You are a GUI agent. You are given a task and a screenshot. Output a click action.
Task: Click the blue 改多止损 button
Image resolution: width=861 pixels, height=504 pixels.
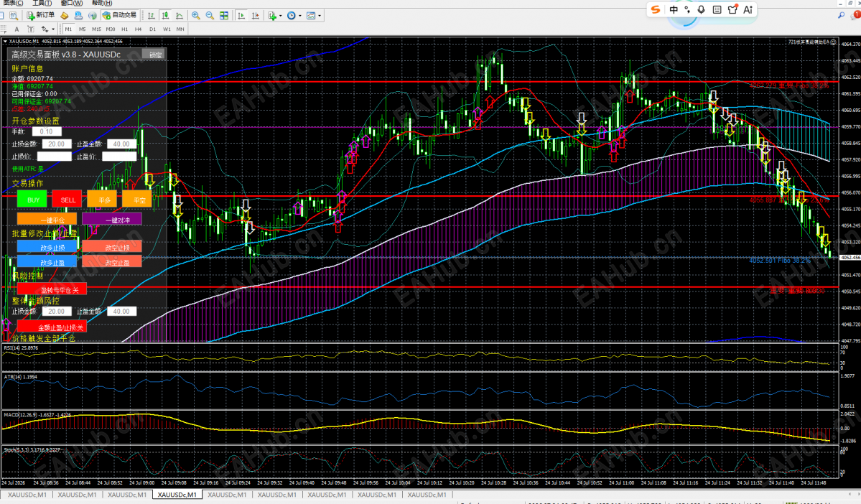coord(47,247)
